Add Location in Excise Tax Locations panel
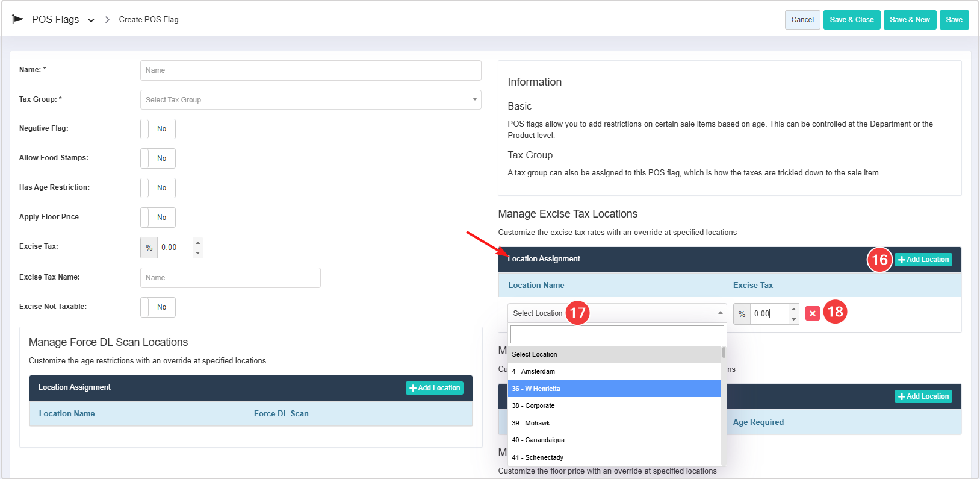This screenshot has height=479, width=980. point(923,260)
